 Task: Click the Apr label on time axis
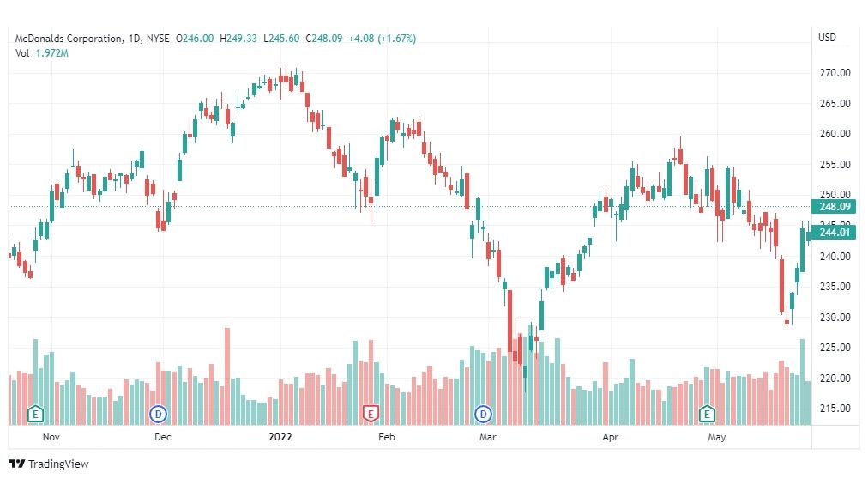click(610, 437)
